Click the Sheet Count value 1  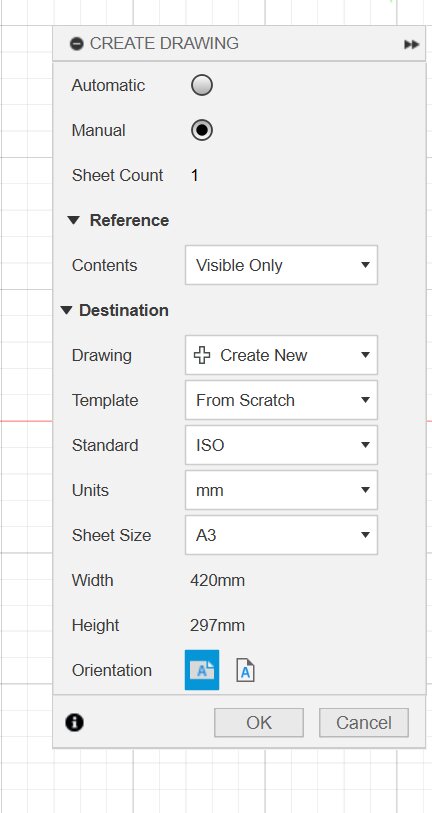(194, 175)
